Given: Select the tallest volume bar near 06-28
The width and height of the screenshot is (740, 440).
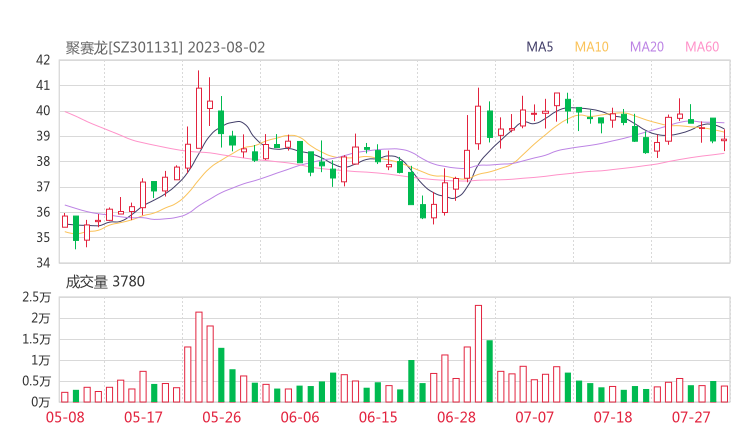Looking at the screenshot, I should point(479,354).
